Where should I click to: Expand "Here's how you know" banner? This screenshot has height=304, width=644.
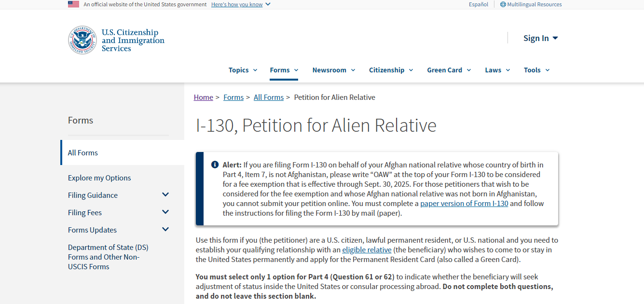pyautogui.click(x=240, y=4)
